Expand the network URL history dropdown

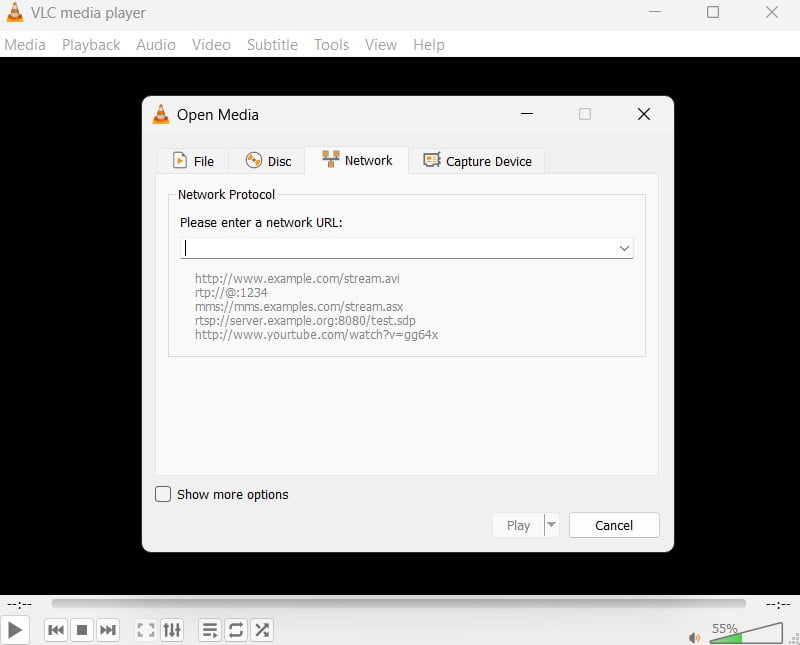[x=624, y=248]
